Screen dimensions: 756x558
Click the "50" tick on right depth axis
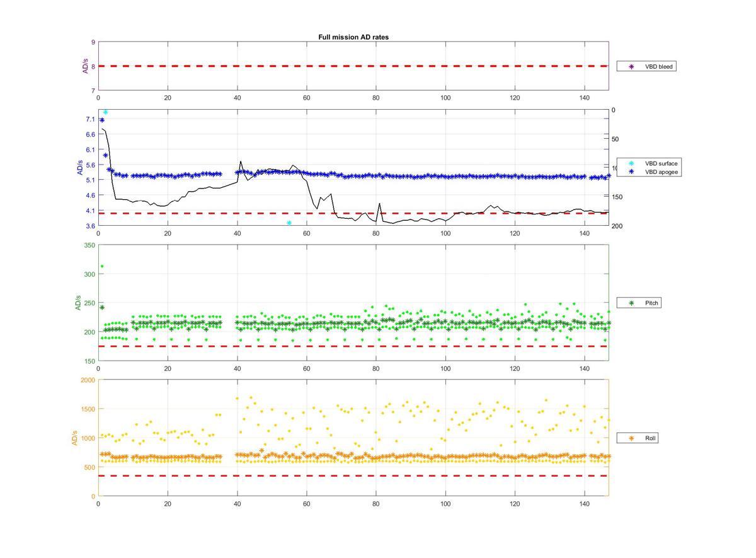[616, 139]
